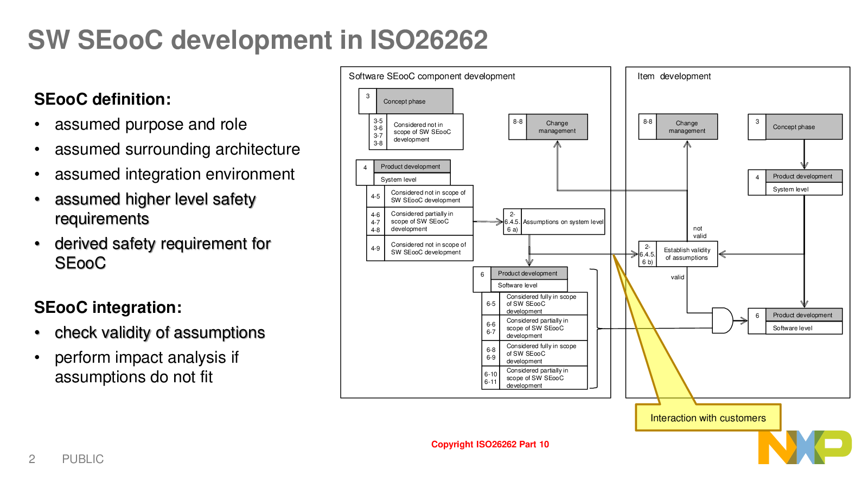Select bullet 'perform impact analysis if assumptions do not fit'
868x488 pixels.
(146, 367)
